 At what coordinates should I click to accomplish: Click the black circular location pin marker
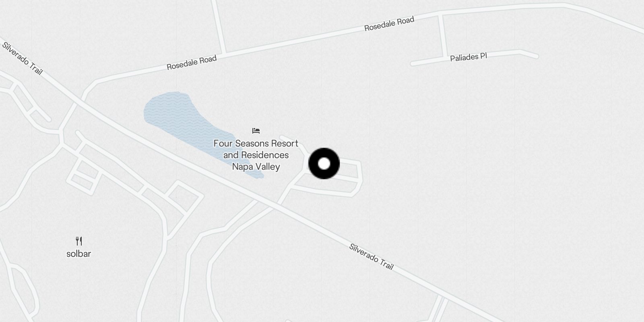[x=324, y=163]
